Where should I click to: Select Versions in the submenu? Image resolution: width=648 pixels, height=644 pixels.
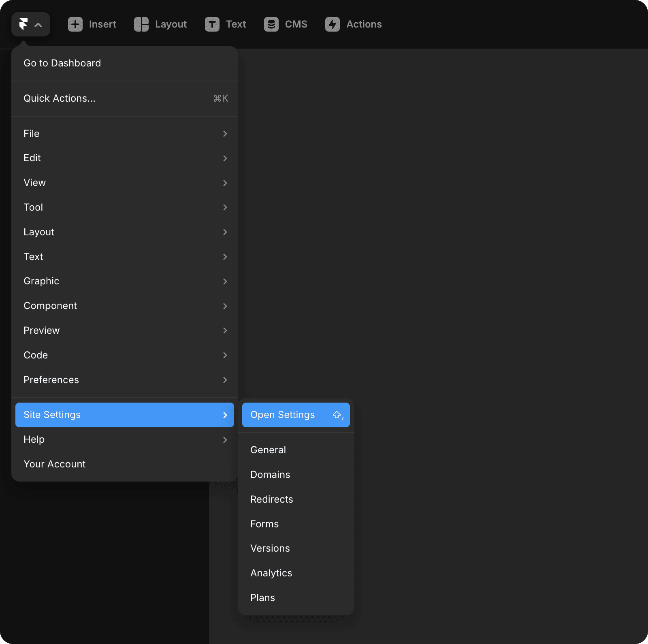(x=270, y=548)
